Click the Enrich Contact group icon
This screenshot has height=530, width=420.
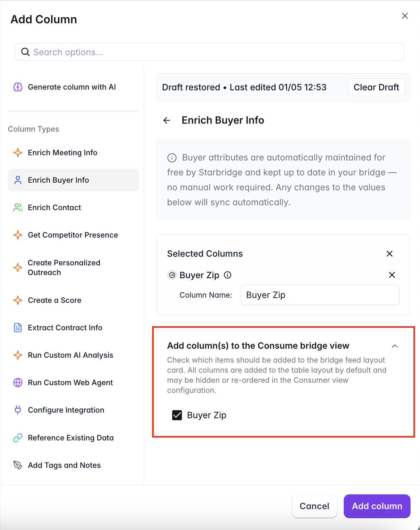tap(17, 207)
